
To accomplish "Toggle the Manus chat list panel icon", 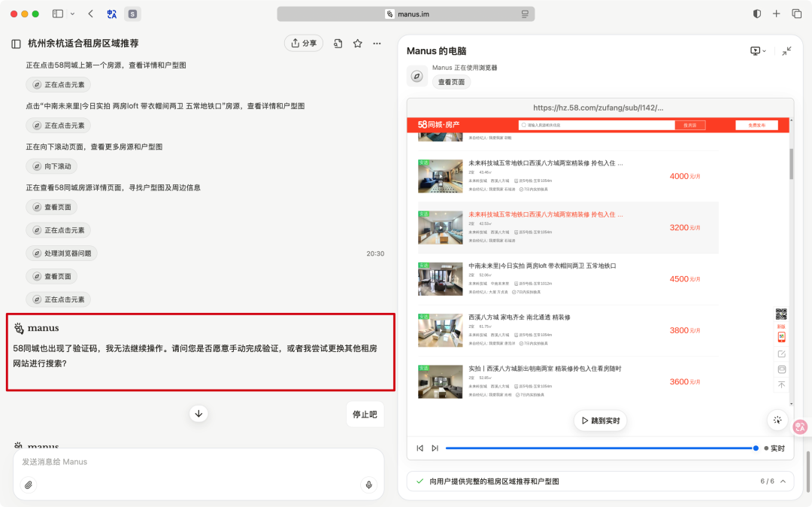I will pyautogui.click(x=16, y=44).
